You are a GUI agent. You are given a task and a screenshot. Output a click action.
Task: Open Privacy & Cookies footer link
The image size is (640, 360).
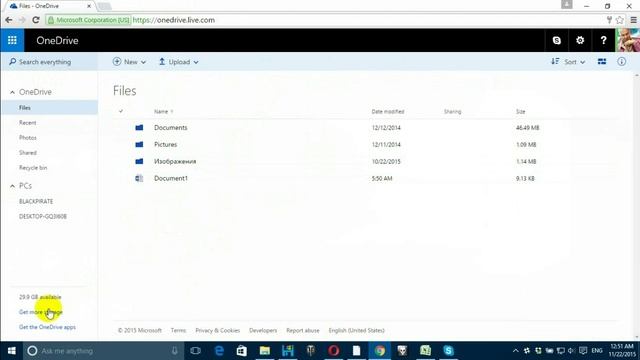pos(218,330)
